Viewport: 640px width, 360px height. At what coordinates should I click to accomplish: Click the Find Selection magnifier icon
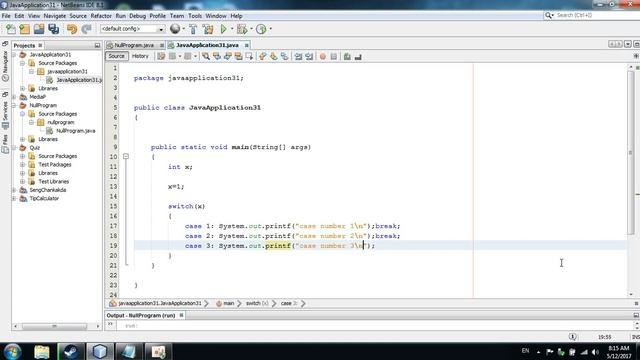pos(206,57)
